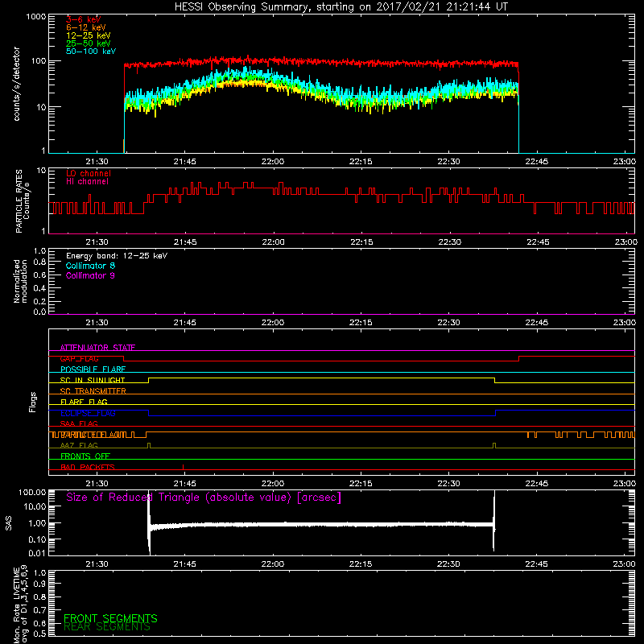This screenshot has height=644, width=644.
Task: Click the 22:00 time label below the counts plot
Action: [x=273, y=162]
